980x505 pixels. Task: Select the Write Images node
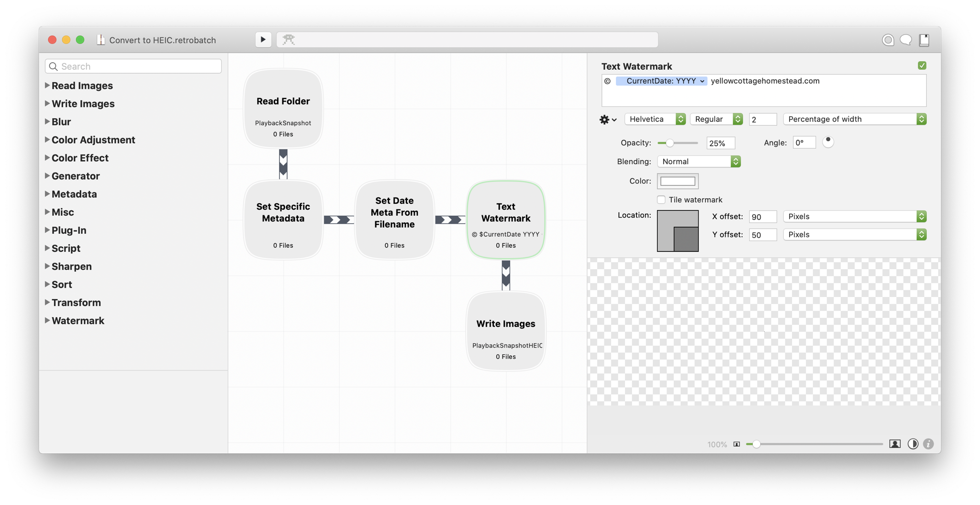(506, 331)
